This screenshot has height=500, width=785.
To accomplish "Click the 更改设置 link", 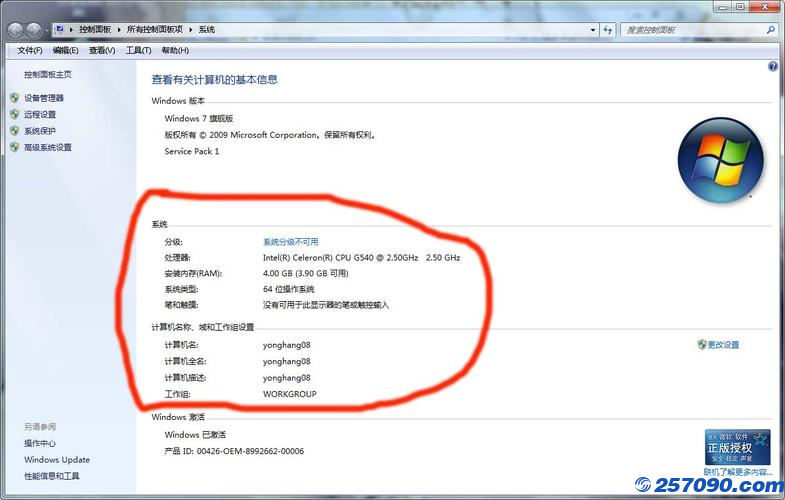I will tap(723, 344).
